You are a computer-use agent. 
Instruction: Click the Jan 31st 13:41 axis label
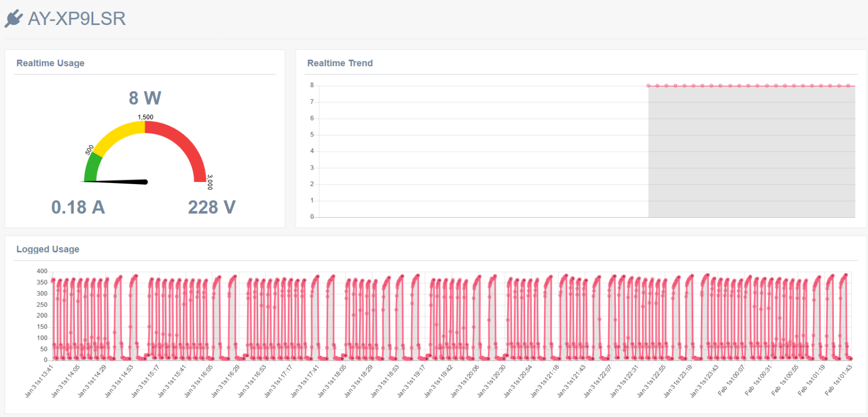pyautogui.click(x=39, y=381)
